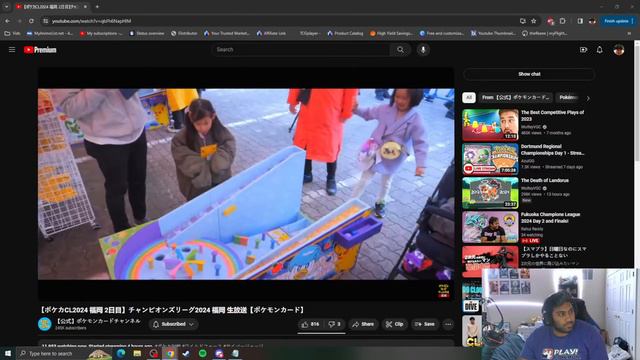The image size is (640, 360).
Task: Click the YouTube search magnifier button
Action: coord(400,50)
